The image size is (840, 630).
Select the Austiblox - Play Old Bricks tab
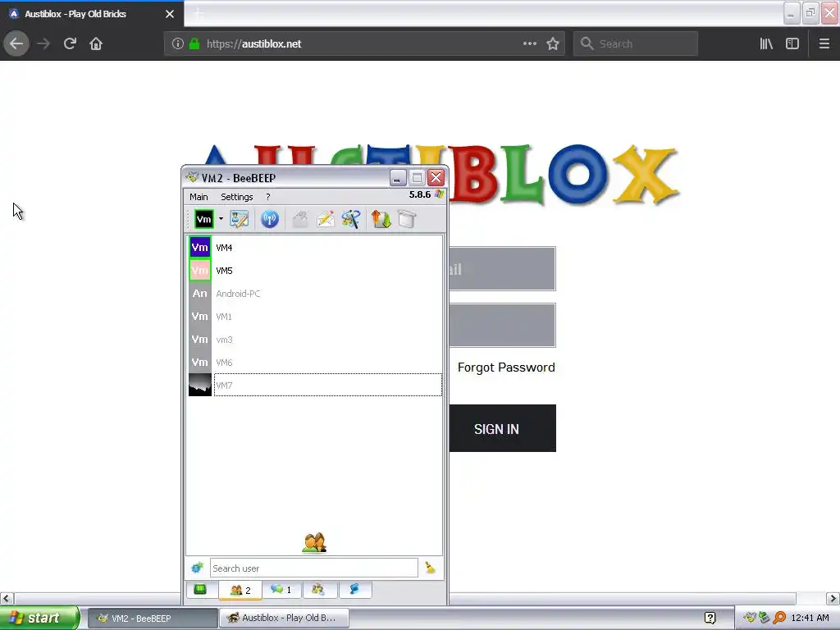pyautogui.click(x=92, y=14)
